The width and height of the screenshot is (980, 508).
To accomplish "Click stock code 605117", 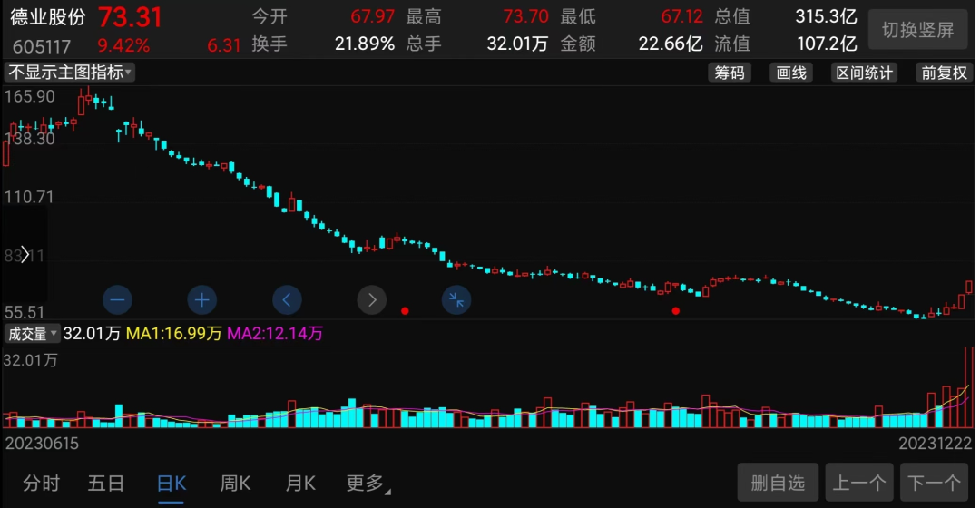I will 42,46.
